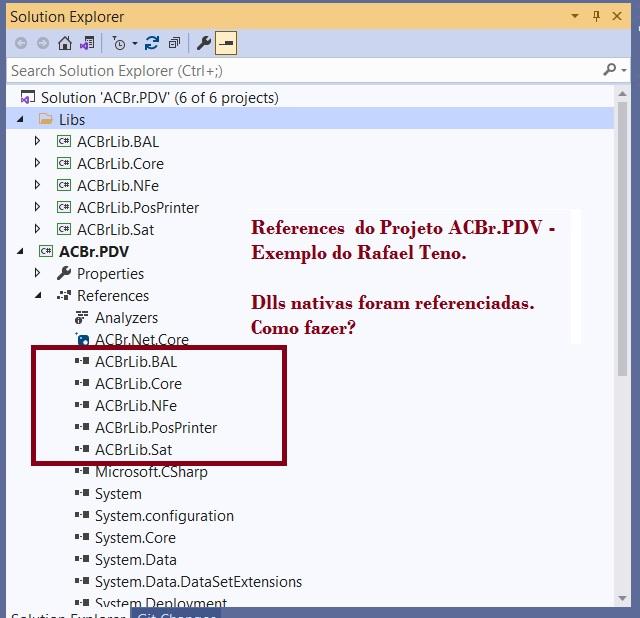Click the Home icon in Solution Explorer toolbar

click(65, 43)
